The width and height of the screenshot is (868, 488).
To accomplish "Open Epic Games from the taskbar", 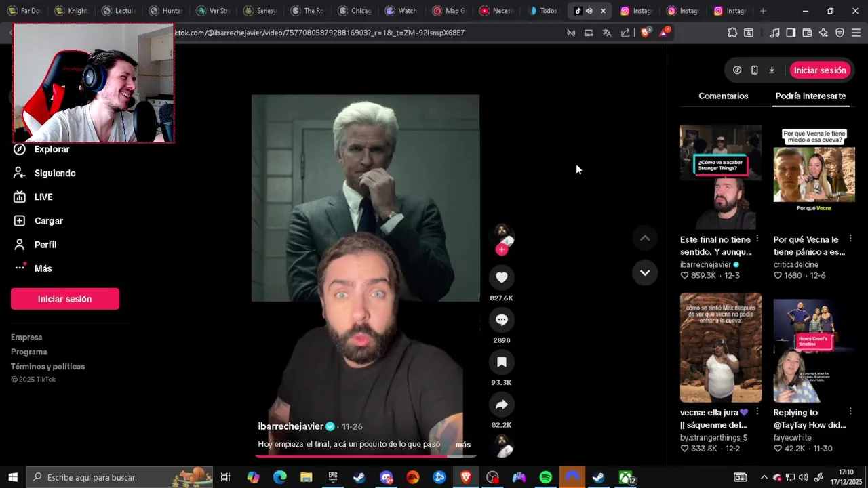I will [x=333, y=477].
